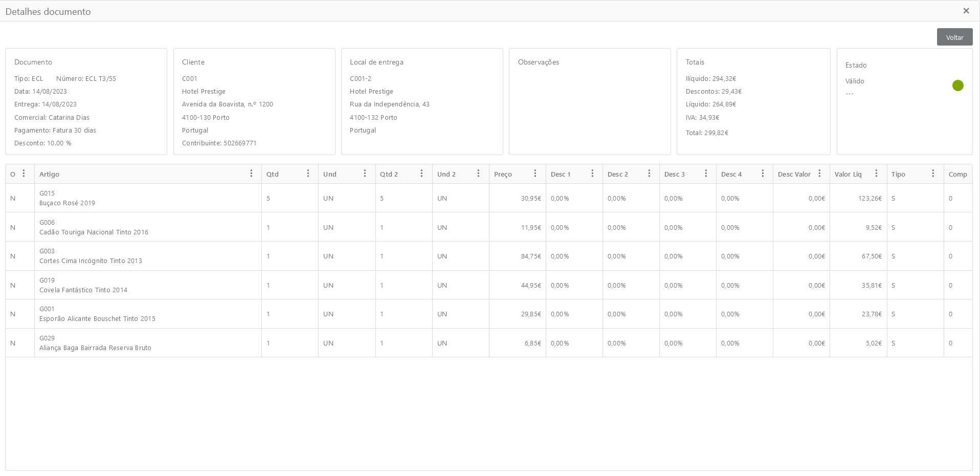Click the Comp column header

coord(957,174)
